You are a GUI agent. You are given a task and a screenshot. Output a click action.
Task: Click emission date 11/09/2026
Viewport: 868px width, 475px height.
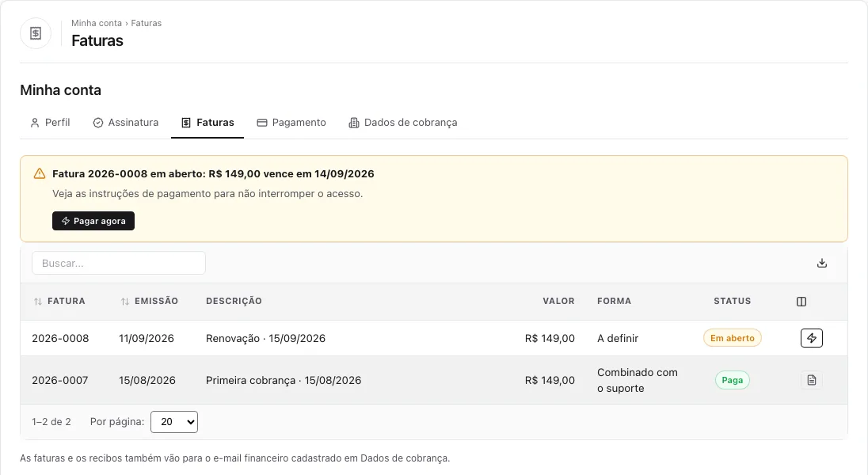click(147, 338)
